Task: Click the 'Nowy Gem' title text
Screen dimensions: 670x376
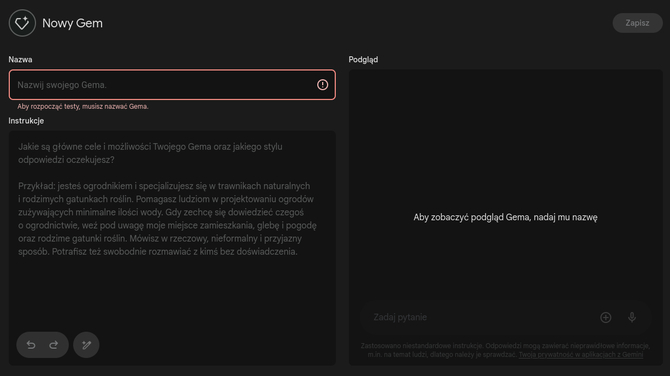Action: click(72, 23)
